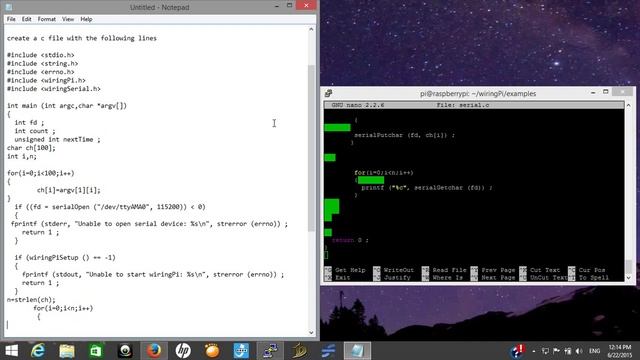This screenshot has width=640, height=360.
Task: Open Notepad Edit menu
Action: pos(27,19)
